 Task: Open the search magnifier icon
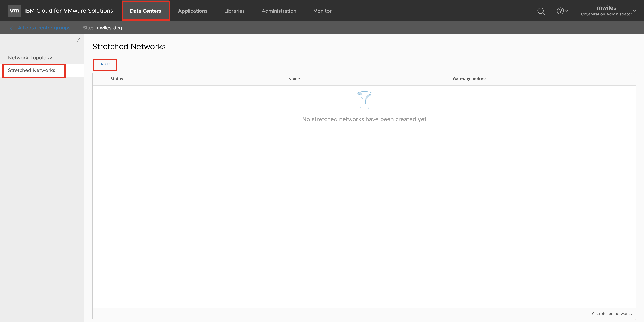coord(541,11)
